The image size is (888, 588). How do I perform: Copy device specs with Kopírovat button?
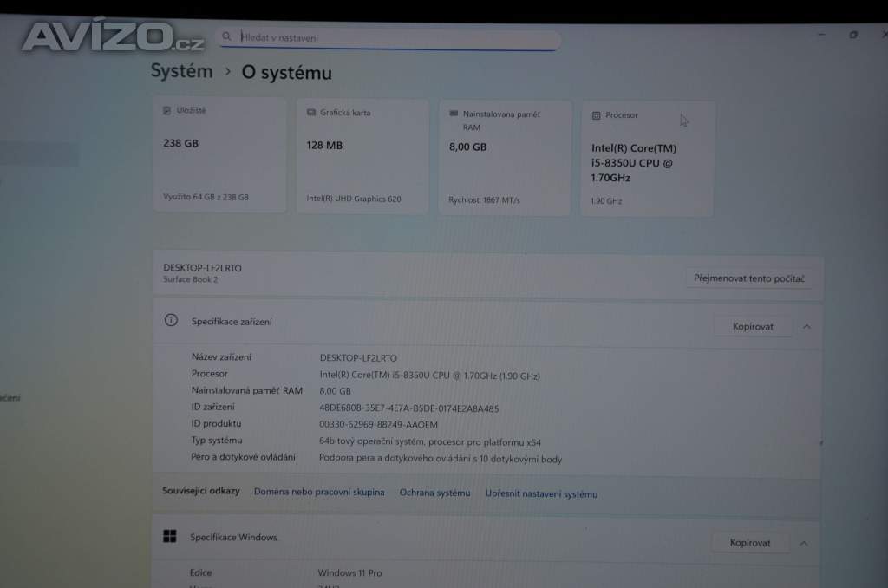pyautogui.click(x=752, y=327)
